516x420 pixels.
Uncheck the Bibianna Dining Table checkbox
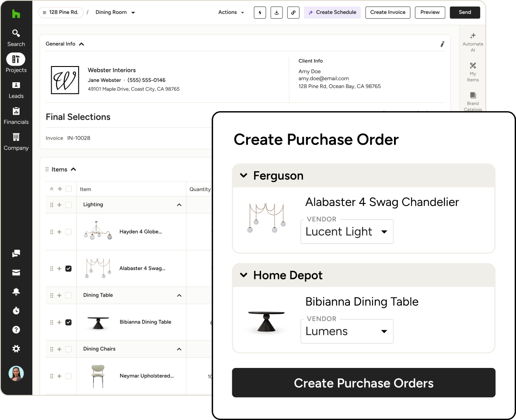pos(69,322)
